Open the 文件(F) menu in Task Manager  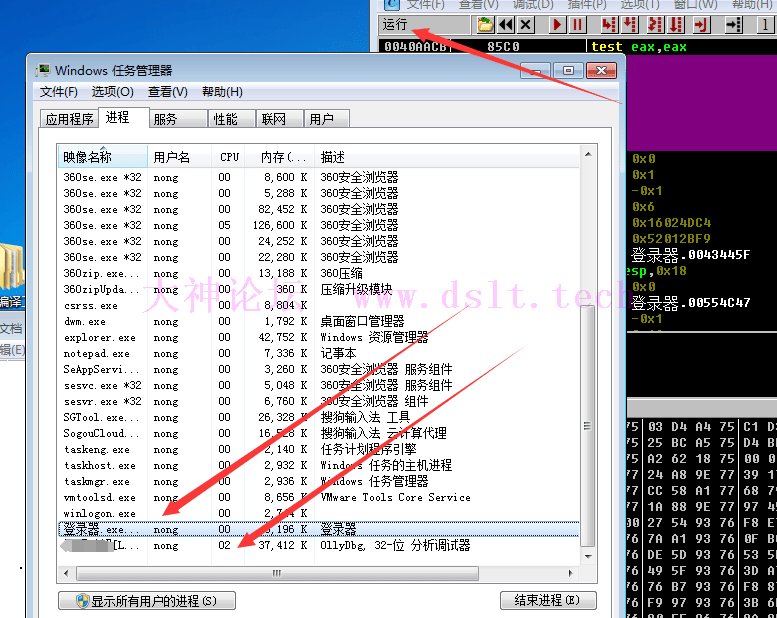(58, 92)
